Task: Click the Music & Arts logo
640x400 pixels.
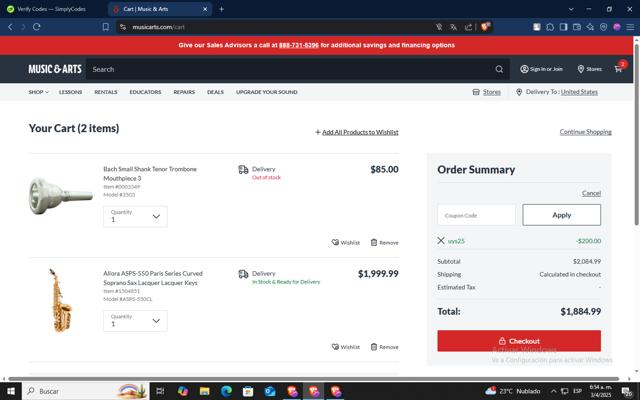Action: 55,69
